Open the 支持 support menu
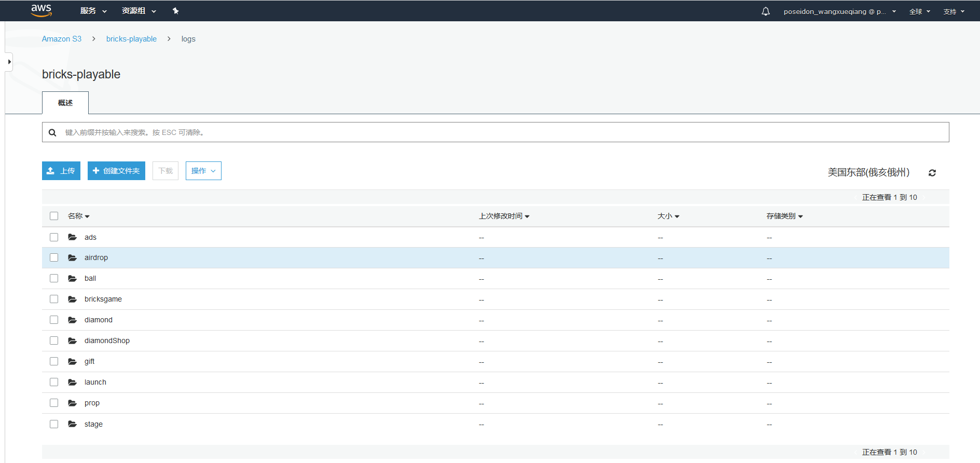 point(954,11)
